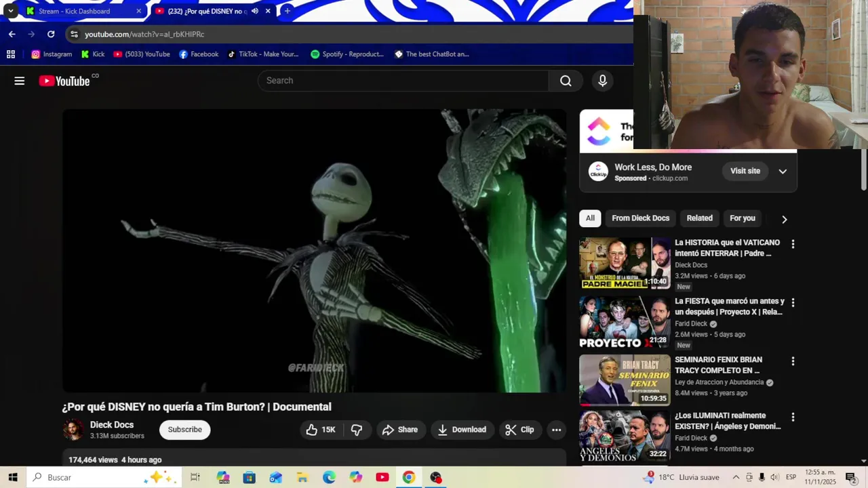The width and height of the screenshot is (868, 488).
Task: Click the YouTube logo to go home
Action: click(x=64, y=81)
